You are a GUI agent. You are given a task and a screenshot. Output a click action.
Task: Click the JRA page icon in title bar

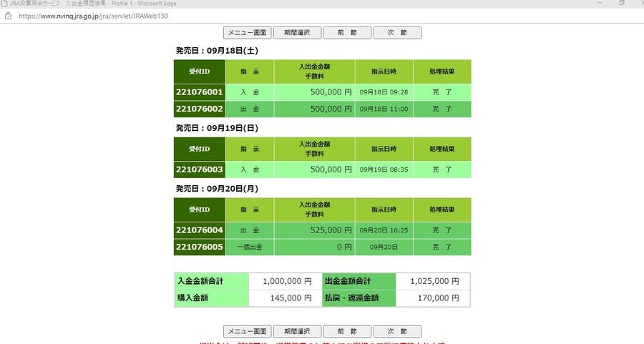[6, 4]
